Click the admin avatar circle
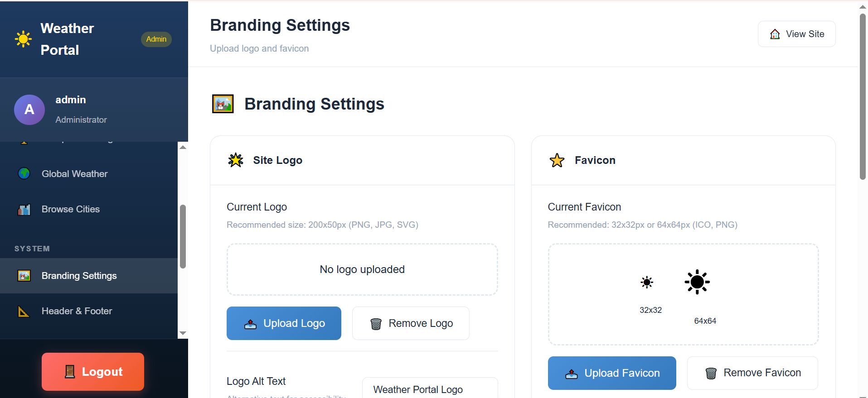Screen dimensions: 868x398 click(29, 110)
